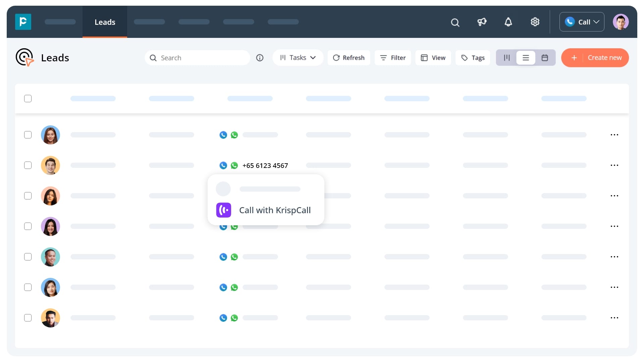Open the search icon in top navigation
The width and height of the screenshot is (644, 362).
click(455, 22)
